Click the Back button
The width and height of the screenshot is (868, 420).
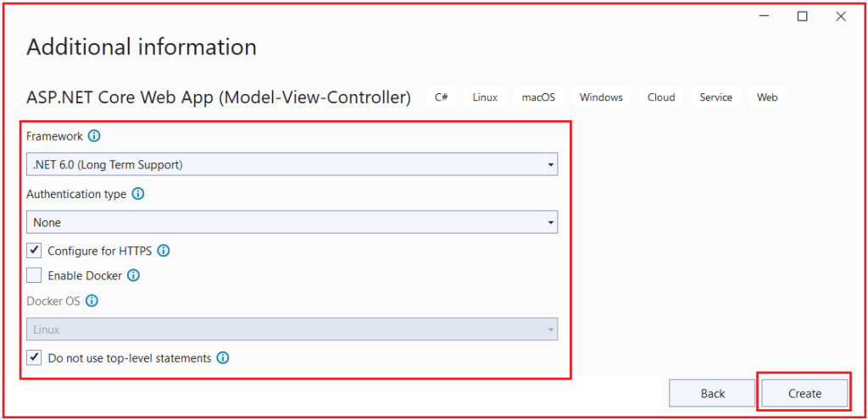[712, 393]
